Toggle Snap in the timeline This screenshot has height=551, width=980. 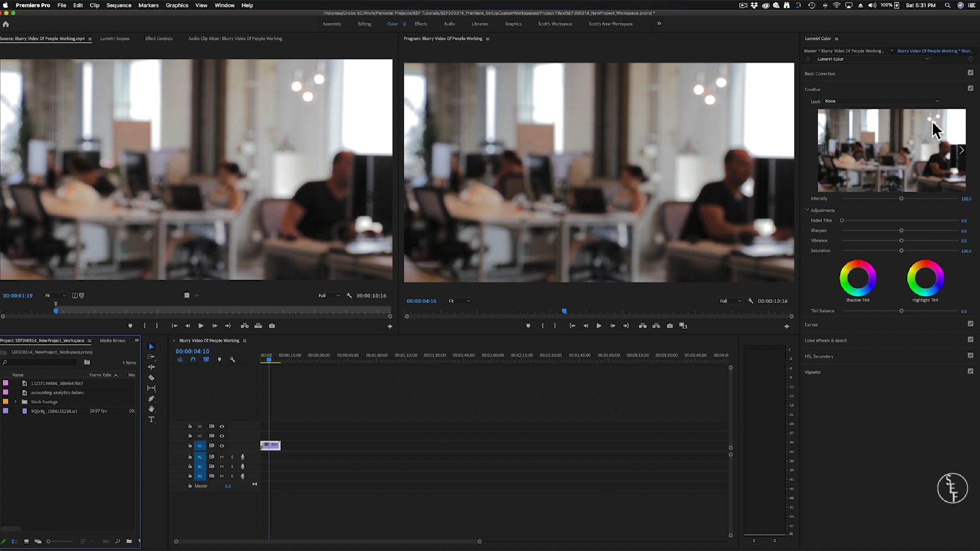[193, 359]
